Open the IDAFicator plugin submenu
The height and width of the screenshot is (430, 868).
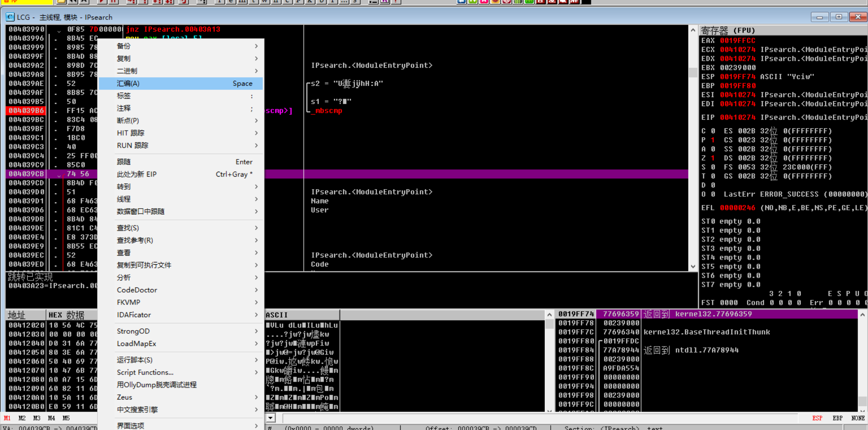[x=181, y=315]
